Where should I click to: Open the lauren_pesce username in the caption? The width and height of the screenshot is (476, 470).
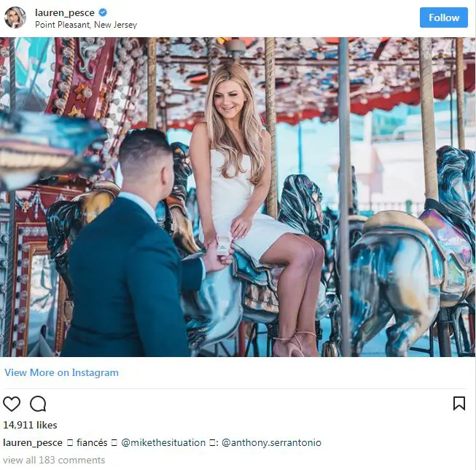(x=33, y=442)
